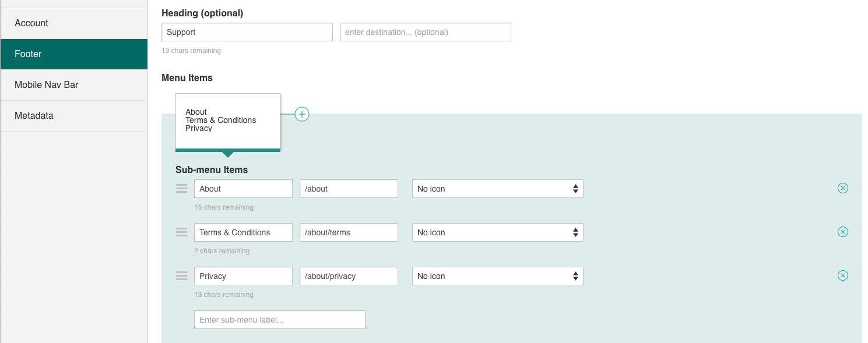
Task: Click the /about/privacy destination field
Action: 349,276
